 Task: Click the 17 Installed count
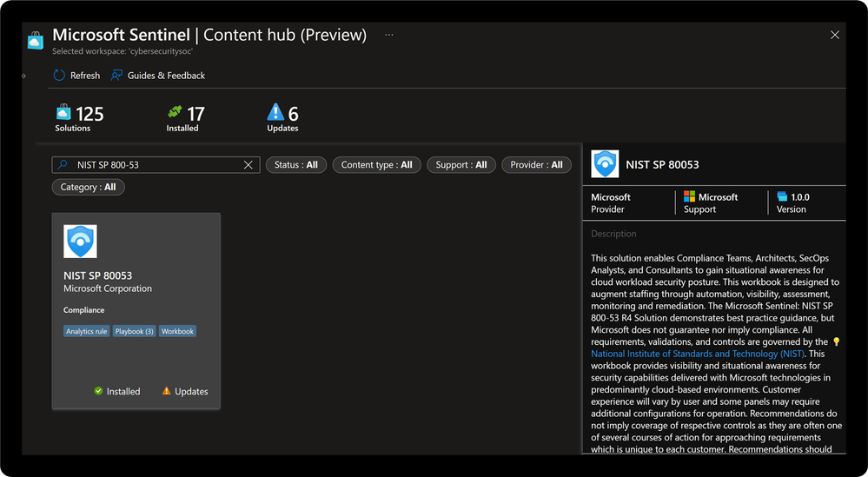[x=195, y=114]
